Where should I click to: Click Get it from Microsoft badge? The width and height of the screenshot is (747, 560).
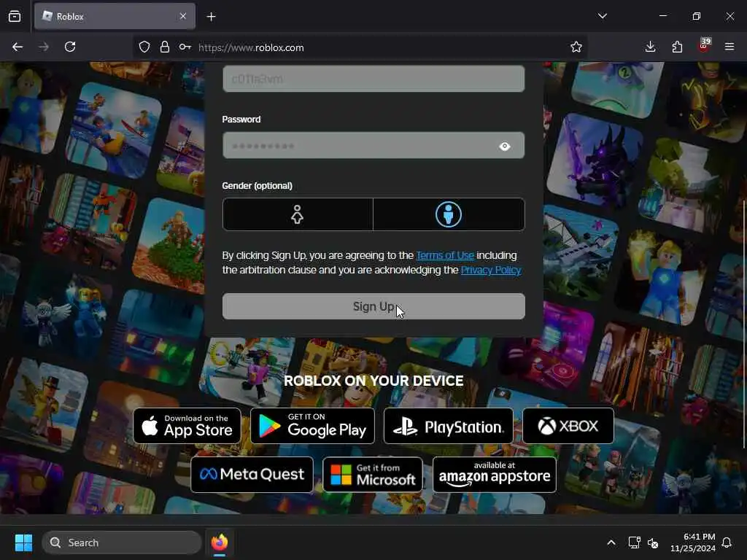373,474
